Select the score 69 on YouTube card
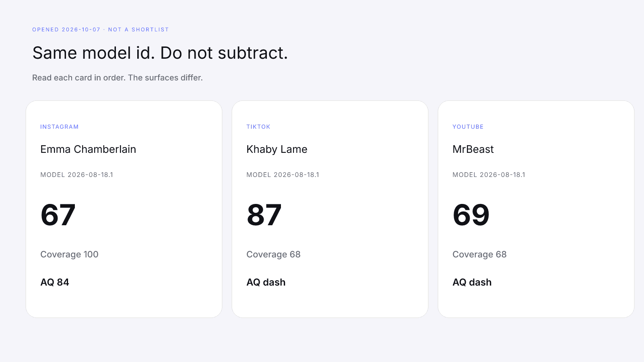Image resolution: width=644 pixels, height=362 pixels. coord(471,215)
